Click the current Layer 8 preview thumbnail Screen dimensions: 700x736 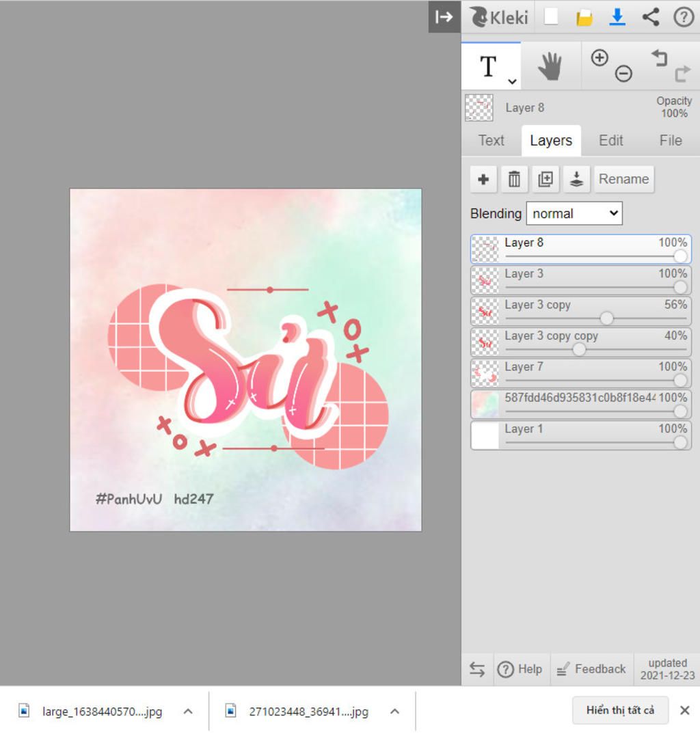pyautogui.click(x=479, y=107)
